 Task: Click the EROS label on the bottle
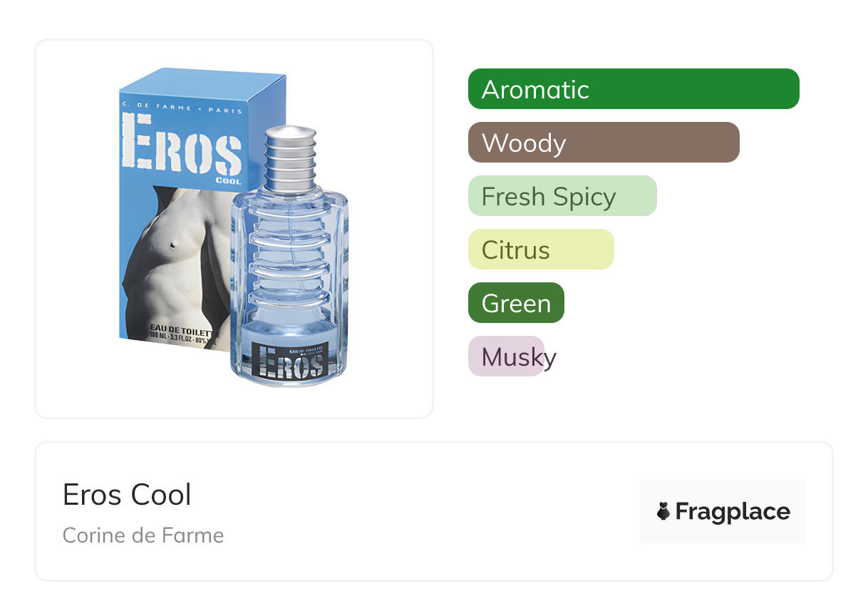290,361
